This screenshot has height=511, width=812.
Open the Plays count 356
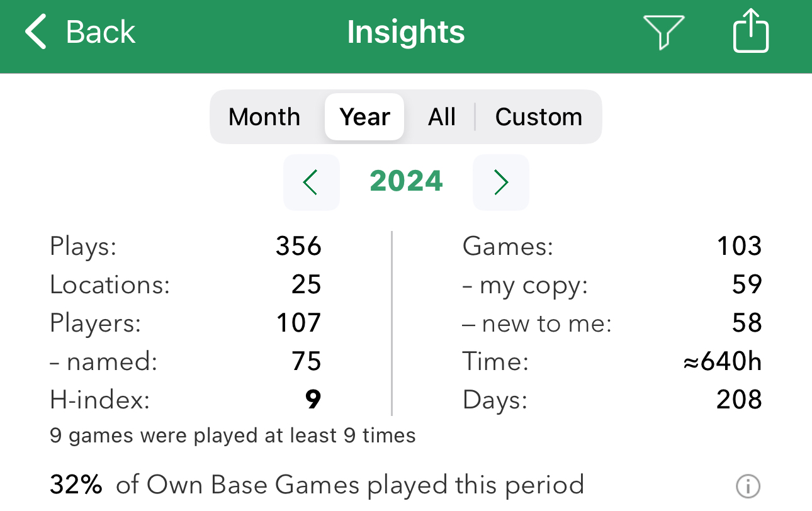pos(298,246)
